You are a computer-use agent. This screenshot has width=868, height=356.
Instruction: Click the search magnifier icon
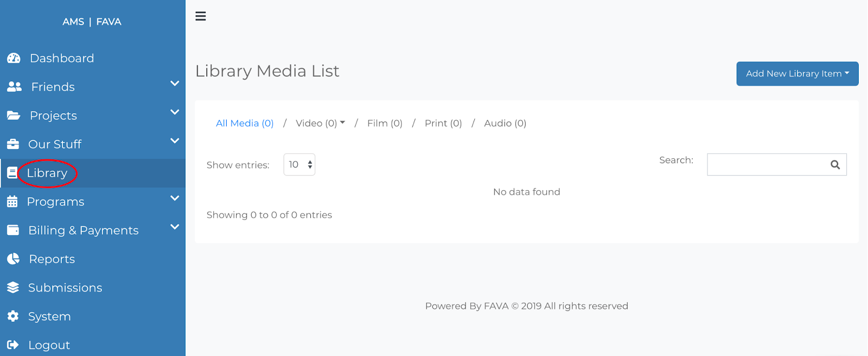[x=835, y=165]
